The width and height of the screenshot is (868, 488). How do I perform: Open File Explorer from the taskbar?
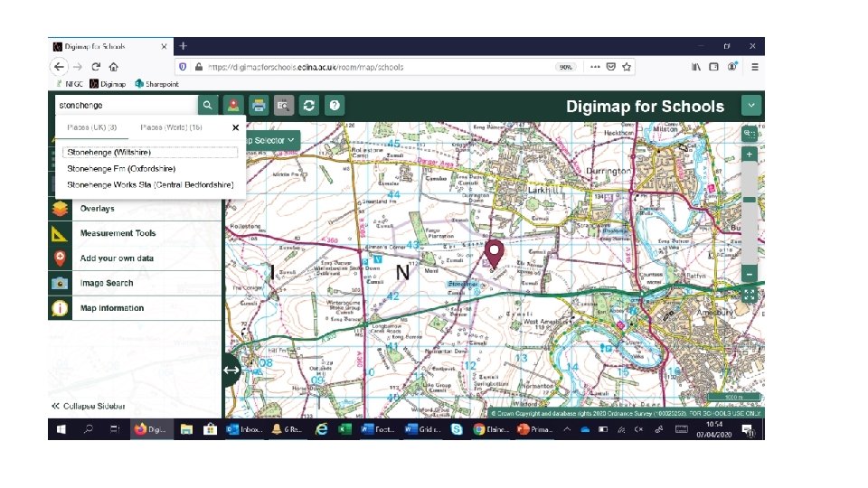[186, 429]
